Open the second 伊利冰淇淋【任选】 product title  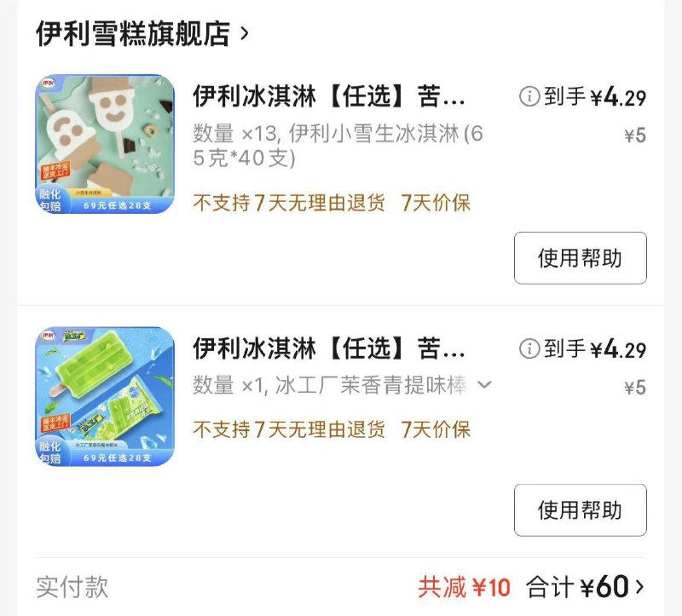click(329, 348)
